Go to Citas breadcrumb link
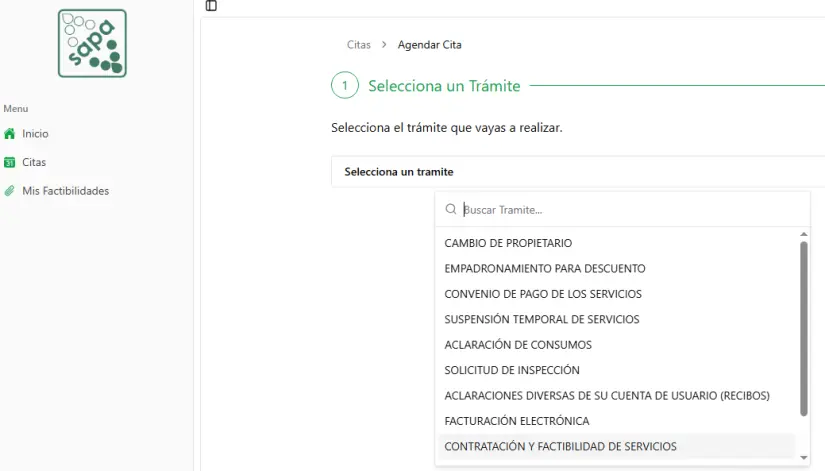Screen dimensions: 825x471 pyautogui.click(x=359, y=45)
